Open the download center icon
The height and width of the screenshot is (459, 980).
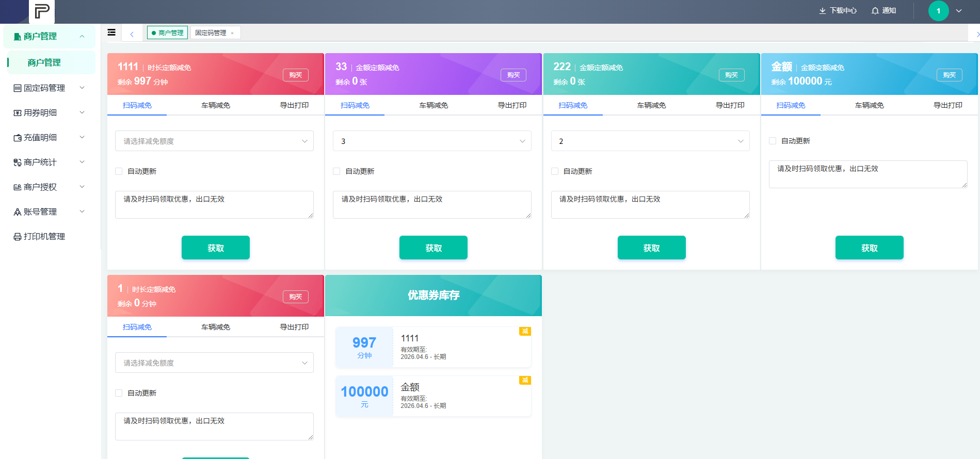pos(823,10)
